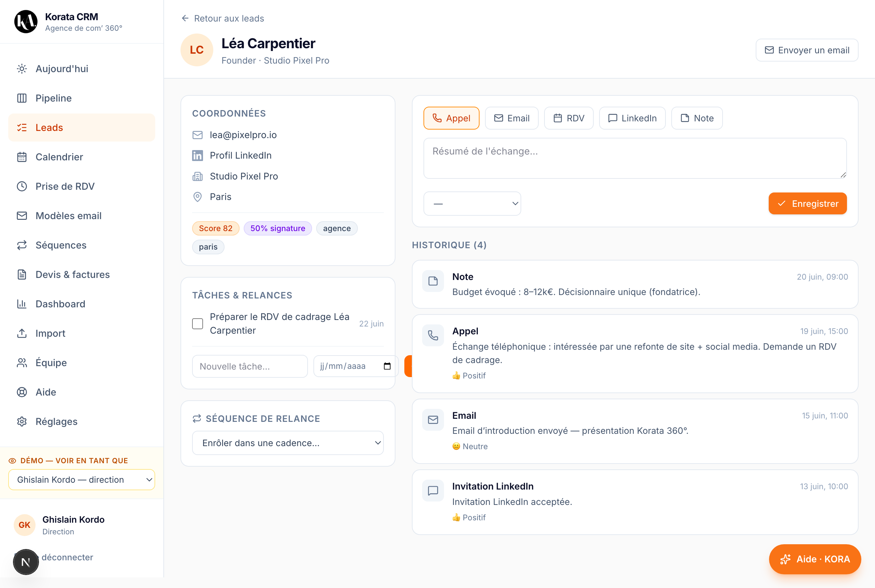This screenshot has width=875, height=588.
Task: Click the Devis & factures document icon
Action: tap(22, 275)
